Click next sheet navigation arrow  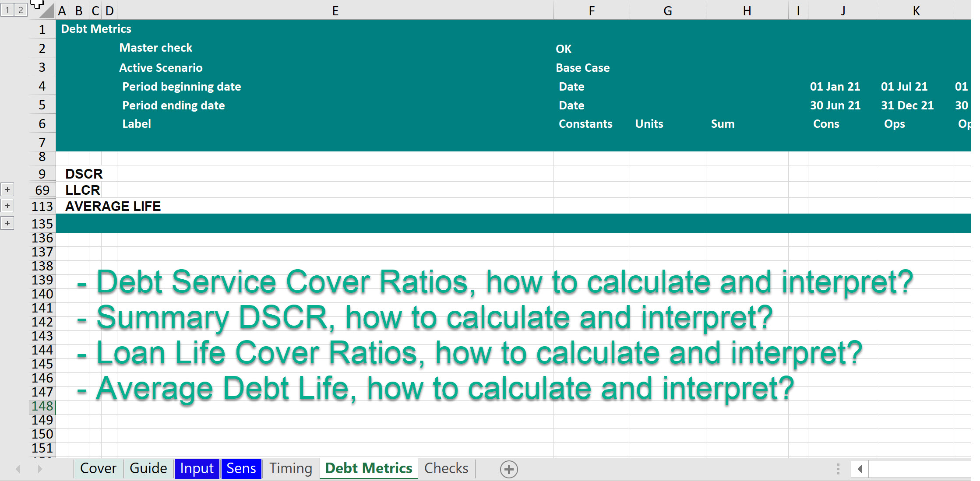(x=40, y=469)
